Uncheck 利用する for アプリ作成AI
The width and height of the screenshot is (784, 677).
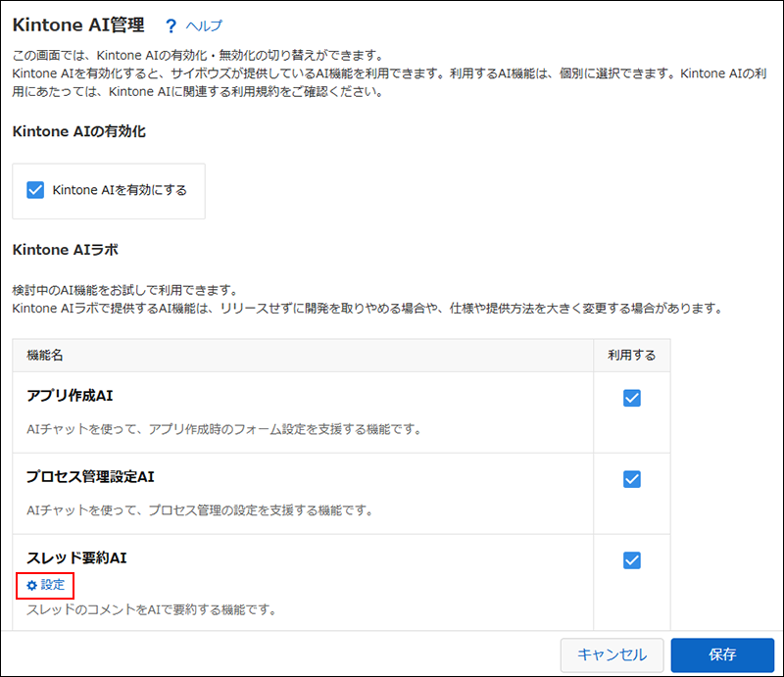[x=631, y=398]
